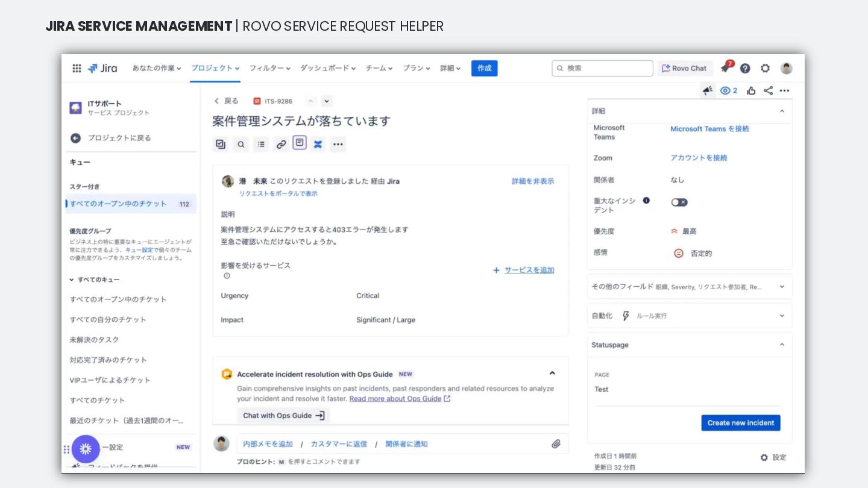Open 設定 configure at bottom right
Viewport: 868px width, 488px height.
pos(773,457)
